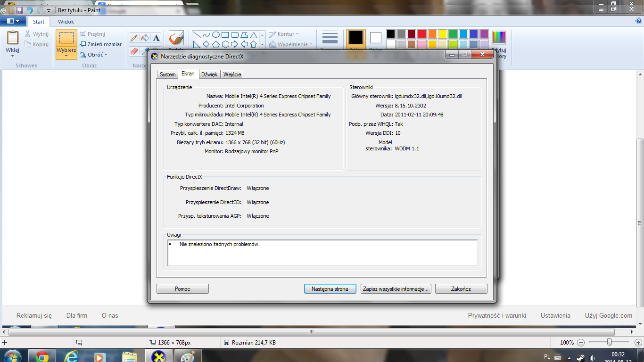Pick the hexagon shape in Shapes gallery
Screen dimensions: 644x362
225,44
